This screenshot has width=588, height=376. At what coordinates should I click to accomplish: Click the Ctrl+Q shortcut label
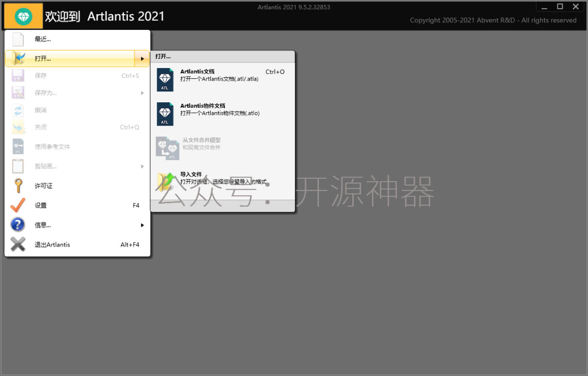pyautogui.click(x=130, y=127)
